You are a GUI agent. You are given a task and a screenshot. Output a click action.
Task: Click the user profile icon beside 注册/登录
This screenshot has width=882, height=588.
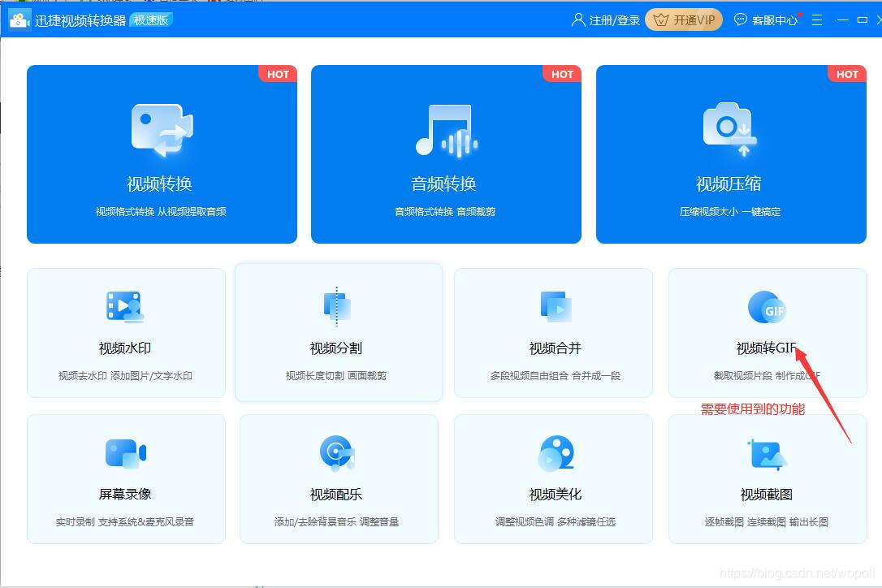pos(577,20)
